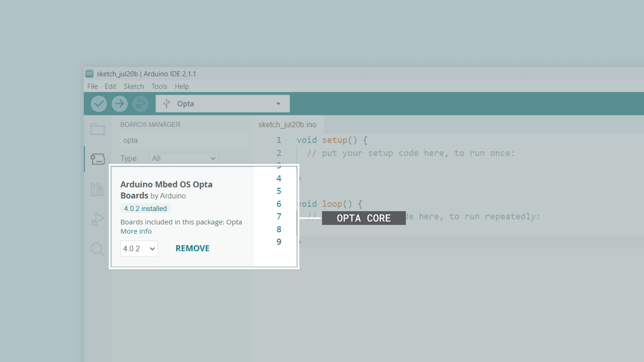This screenshot has height=362, width=644.
Task: Click the Upload arrow button
Action: click(x=120, y=104)
